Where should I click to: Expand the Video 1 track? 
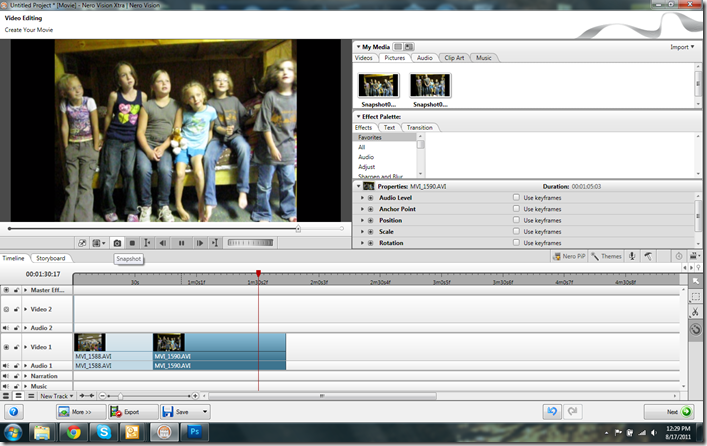tap(26, 347)
